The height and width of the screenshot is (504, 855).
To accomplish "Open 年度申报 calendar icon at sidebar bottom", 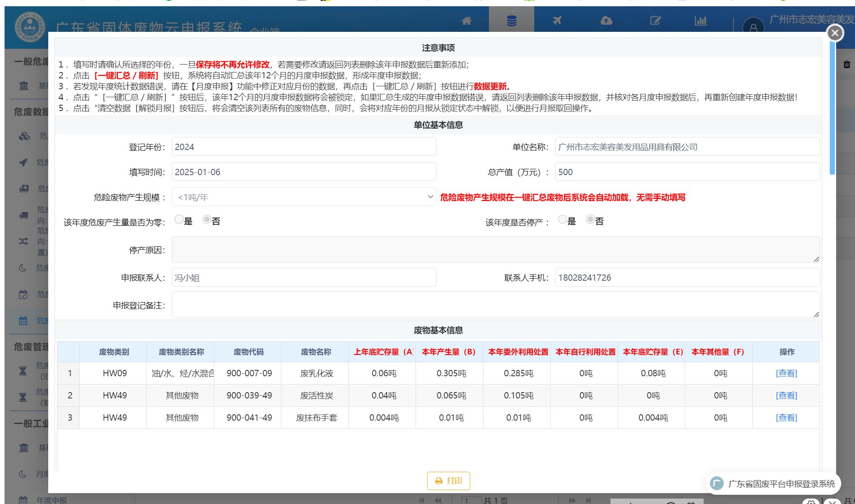I will point(23,500).
